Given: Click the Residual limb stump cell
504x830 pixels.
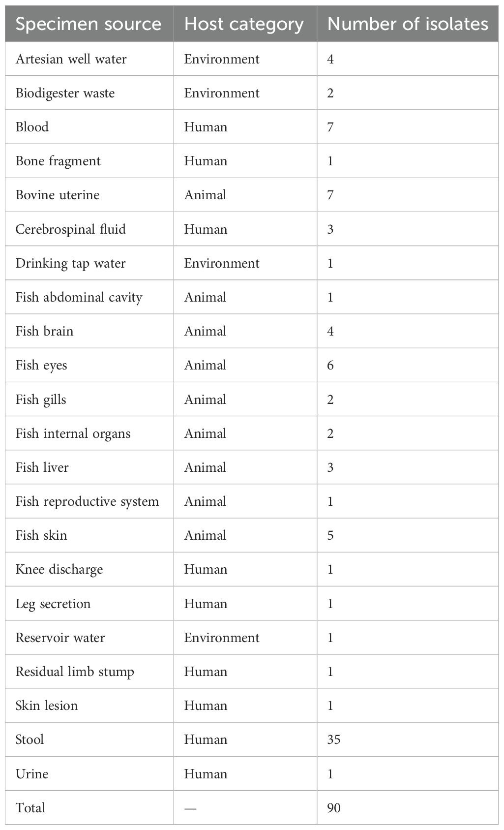Looking at the screenshot, I should point(75,672).
